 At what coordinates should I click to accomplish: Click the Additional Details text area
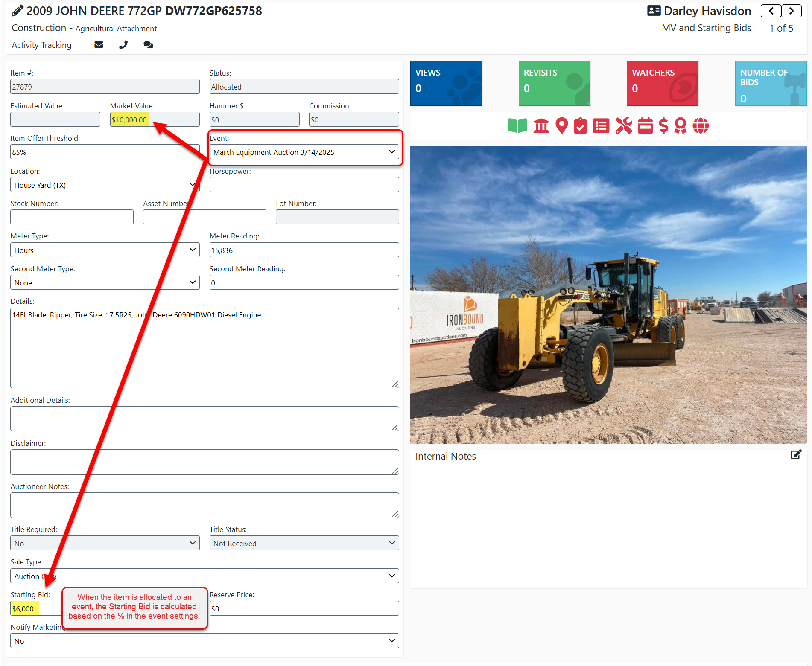point(204,419)
